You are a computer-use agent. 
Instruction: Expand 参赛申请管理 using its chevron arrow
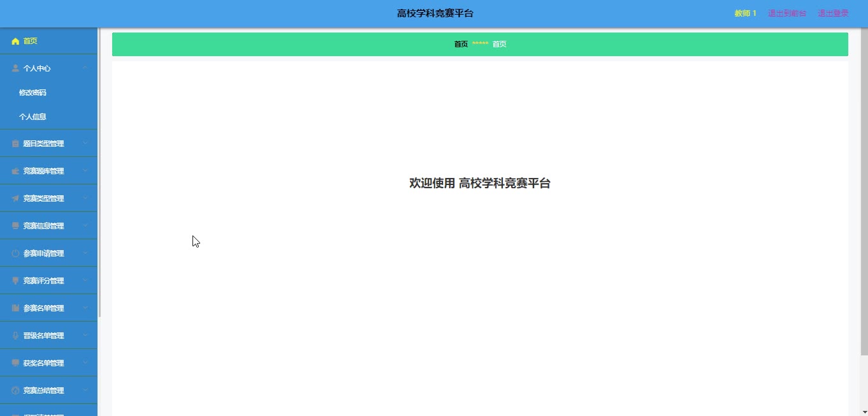[x=85, y=253]
